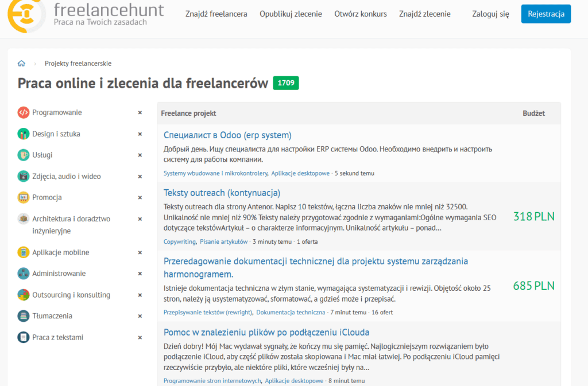Open the Otwórz konkurs menu item
The width and height of the screenshot is (588, 386).
(361, 14)
